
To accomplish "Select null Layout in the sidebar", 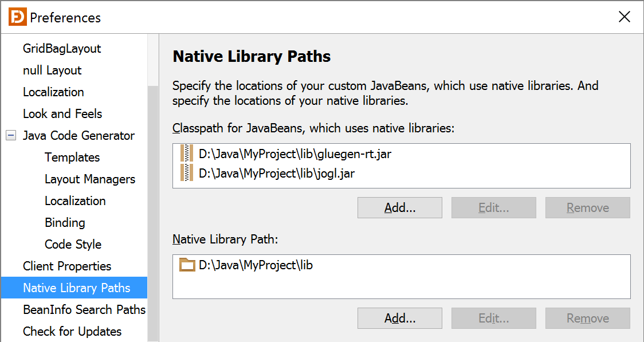I will 53,70.
